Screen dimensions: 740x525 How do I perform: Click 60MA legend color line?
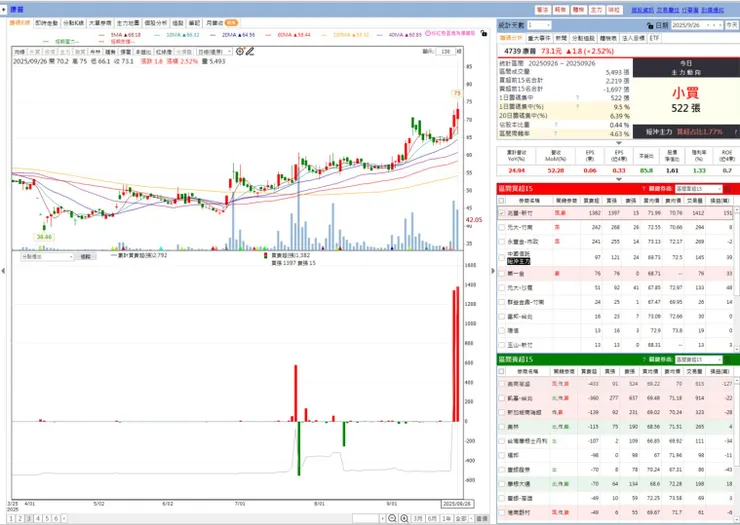(268, 35)
